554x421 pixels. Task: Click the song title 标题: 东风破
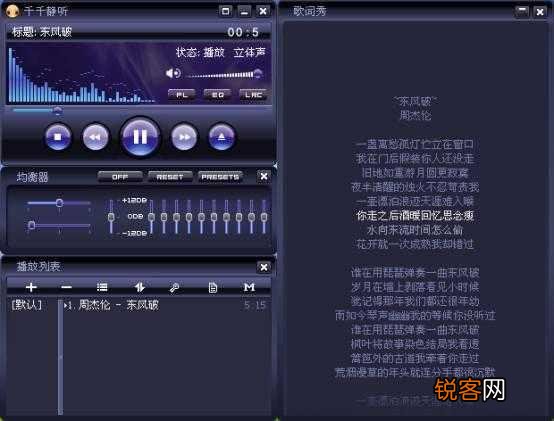(x=42, y=32)
